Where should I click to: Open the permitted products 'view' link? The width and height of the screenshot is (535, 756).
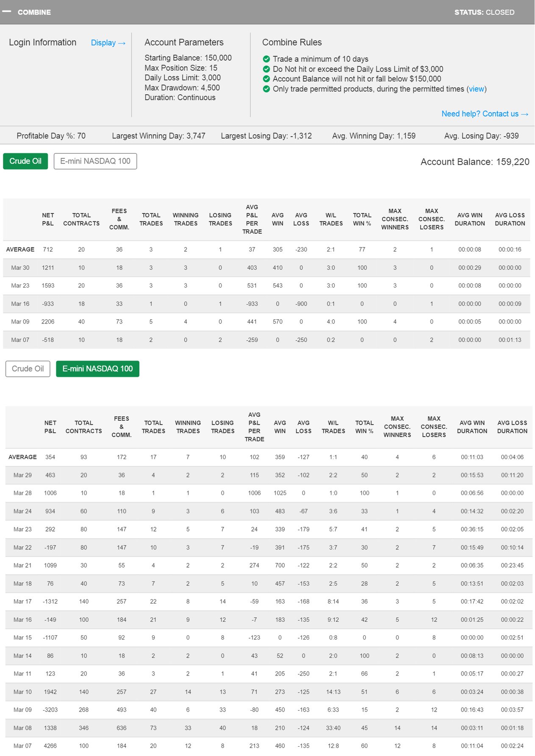(x=476, y=89)
